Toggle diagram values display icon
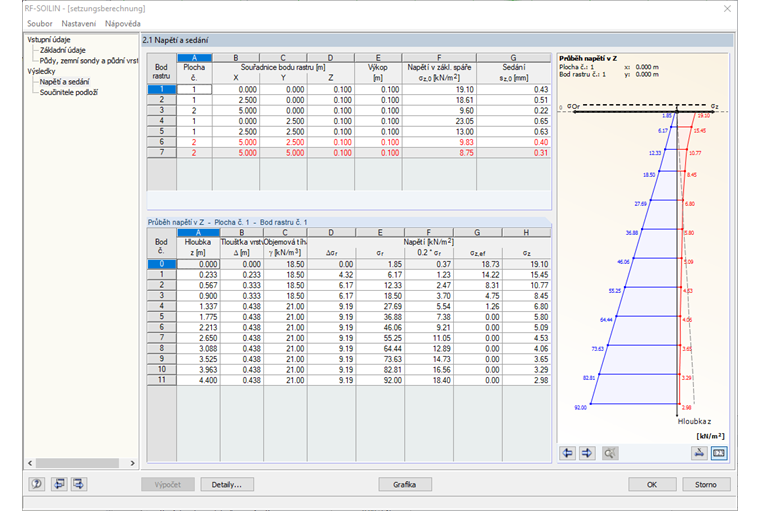 719,453
